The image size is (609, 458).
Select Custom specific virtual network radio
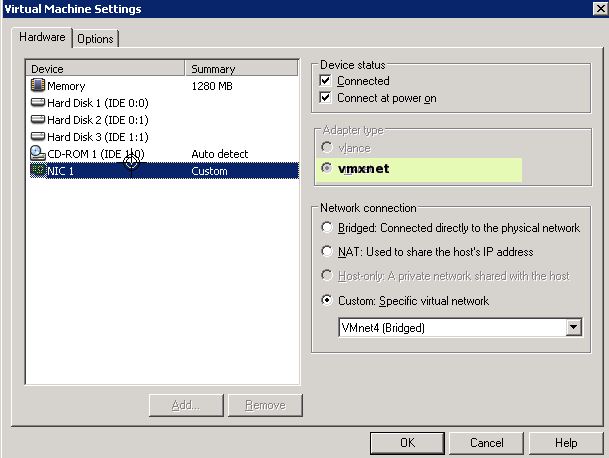328,301
